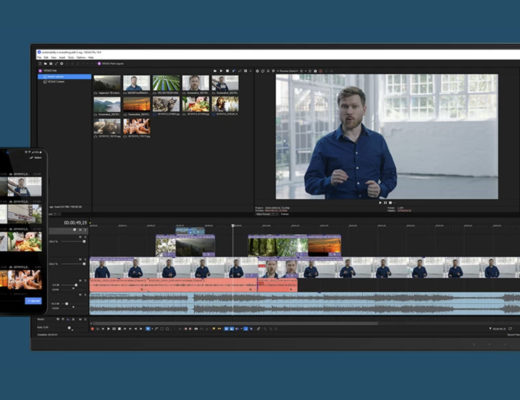The image size is (520, 400).
Task: Click the save project icon in main toolbar
Action: pyautogui.click(x=51, y=63)
